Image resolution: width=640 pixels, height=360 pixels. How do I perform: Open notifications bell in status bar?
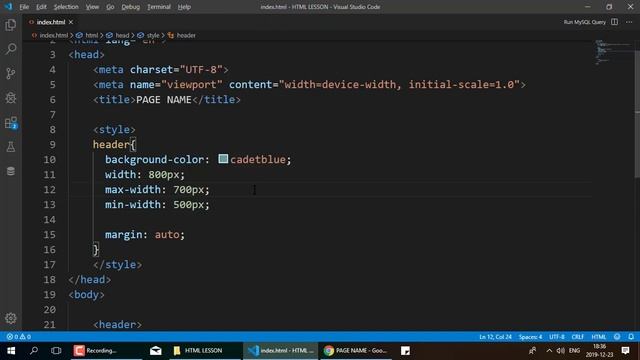[x=631, y=337]
